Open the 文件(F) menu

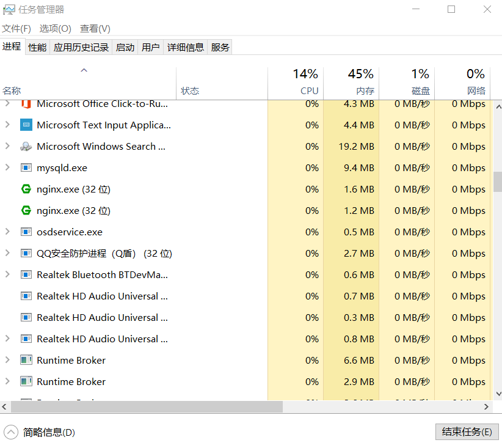point(16,29)
